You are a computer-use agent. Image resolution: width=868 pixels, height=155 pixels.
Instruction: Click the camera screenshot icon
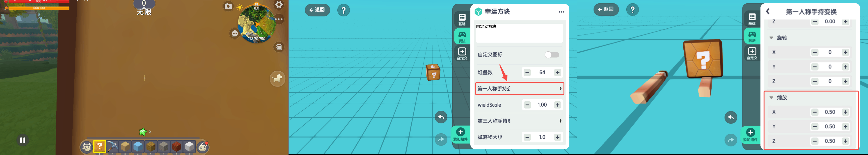228,6
